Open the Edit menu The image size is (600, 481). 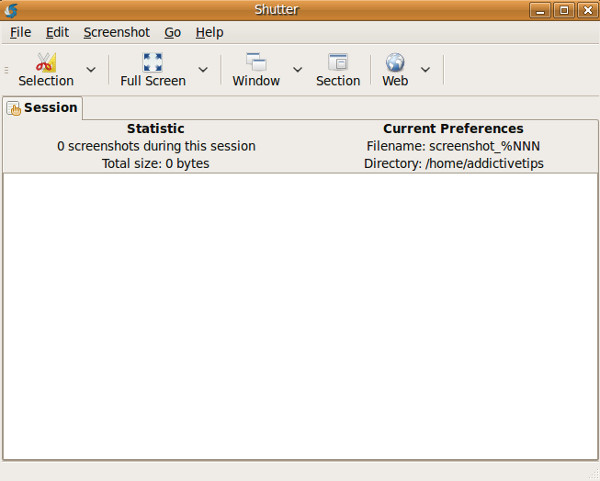click(x=57, y=33)
